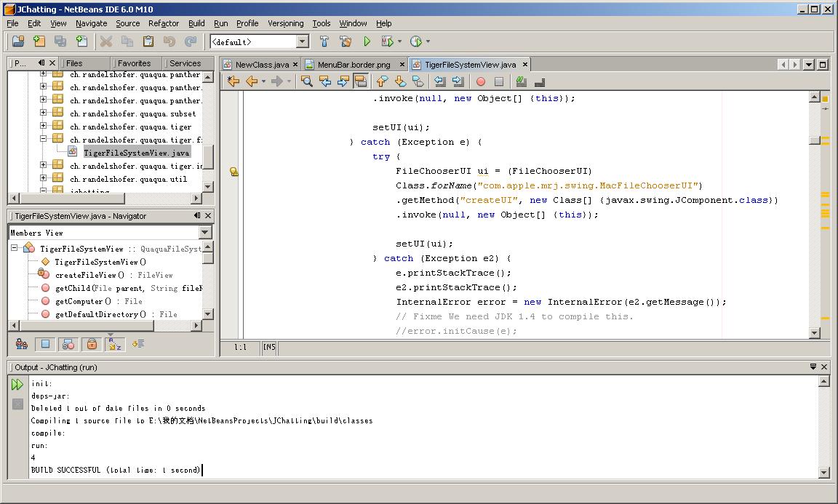Show the opened documents list arrow
The height and width of the screenshot is (504, 838).
809,65
